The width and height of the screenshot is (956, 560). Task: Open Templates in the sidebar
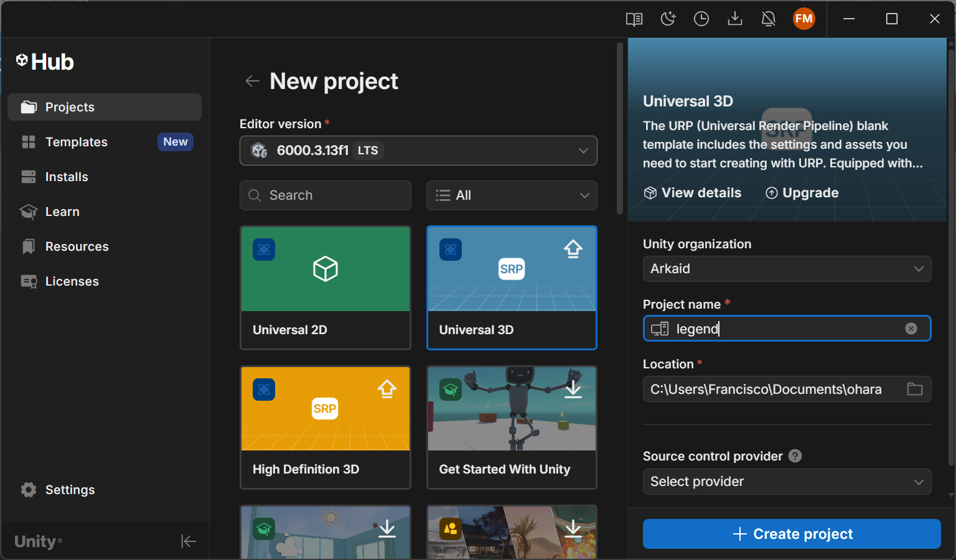[105, 142]
